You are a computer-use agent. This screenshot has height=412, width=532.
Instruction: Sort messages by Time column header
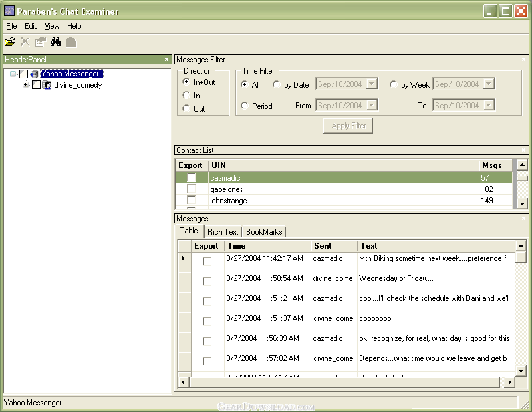click(268, 246)
